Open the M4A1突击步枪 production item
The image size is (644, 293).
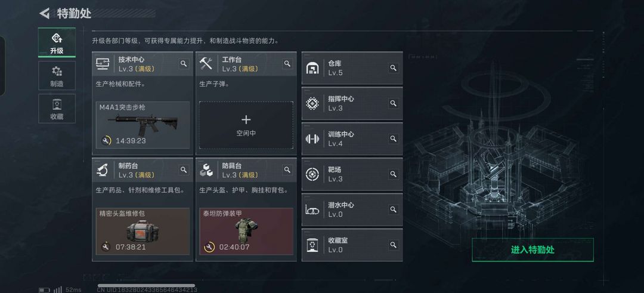(x=143, y=125)
